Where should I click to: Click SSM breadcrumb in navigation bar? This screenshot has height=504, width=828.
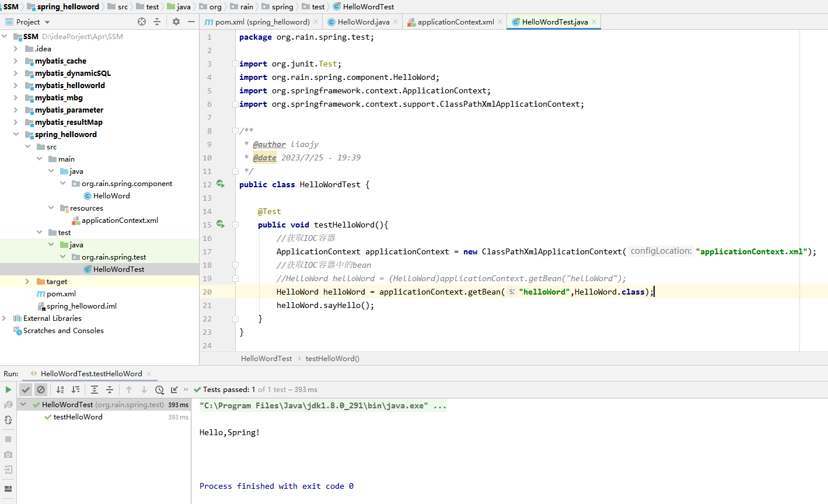coord(11,7)
